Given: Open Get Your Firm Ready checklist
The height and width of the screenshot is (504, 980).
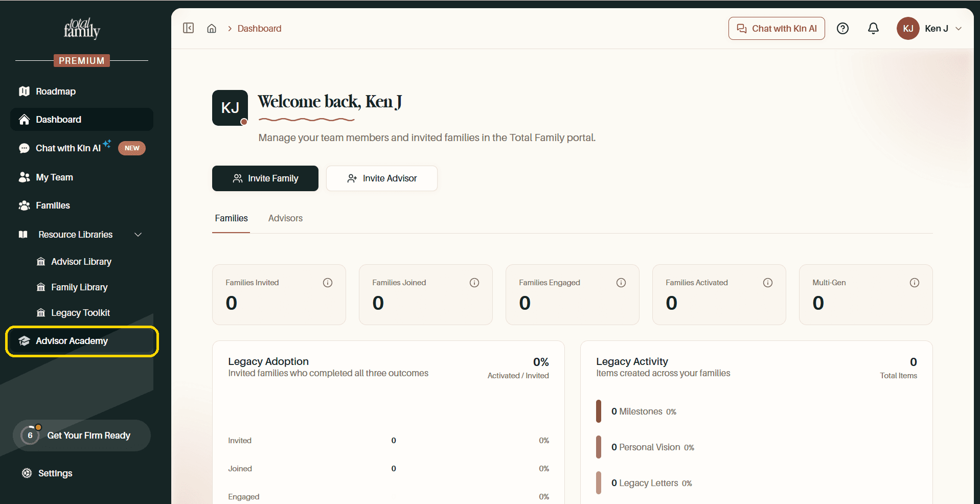Looking at the screenshot, I should pos(82,436).
